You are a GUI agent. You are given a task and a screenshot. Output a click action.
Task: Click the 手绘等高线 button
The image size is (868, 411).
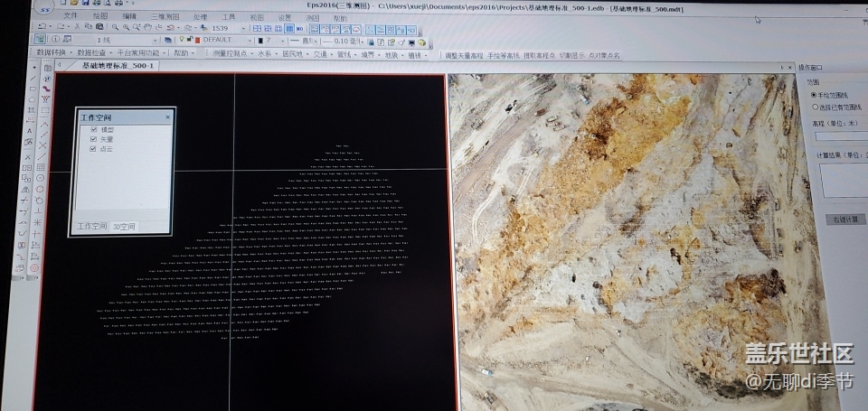(x=504, y=55)
